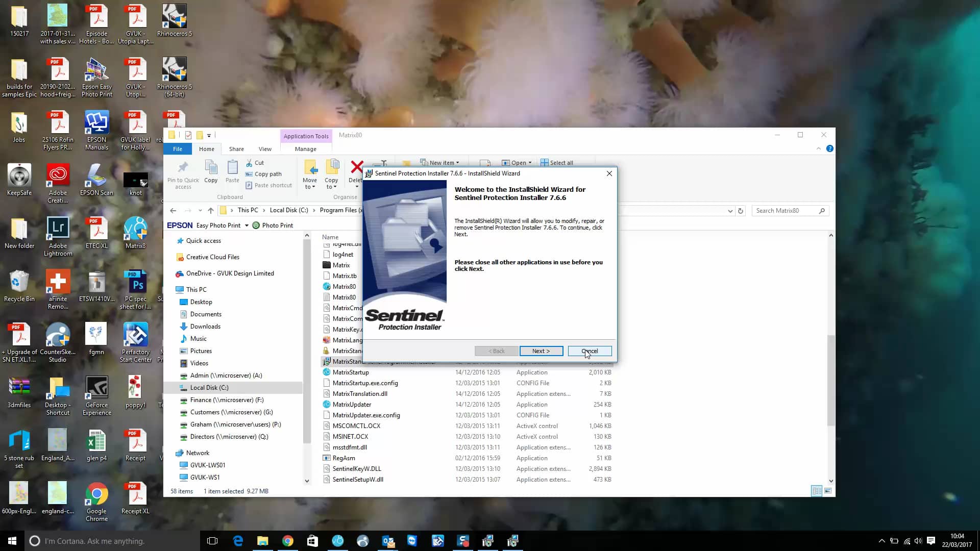Click Next in the InstallShield Wizard

tap(541, 350)
